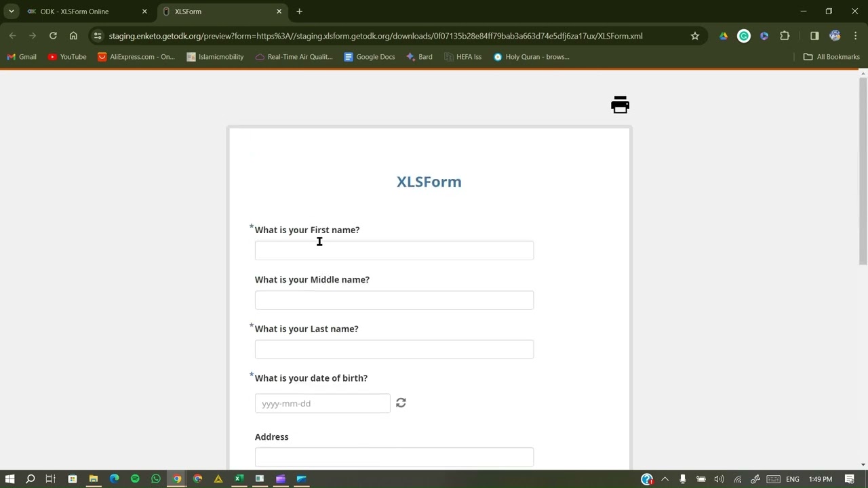Open the Windows Start menu
Screen dimensions: 868x488
pos(9,479)
